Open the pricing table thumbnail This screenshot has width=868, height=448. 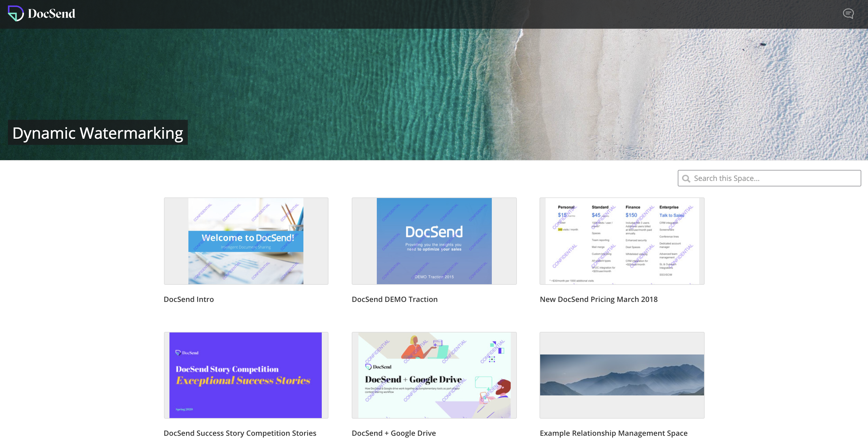pos(622,241)
